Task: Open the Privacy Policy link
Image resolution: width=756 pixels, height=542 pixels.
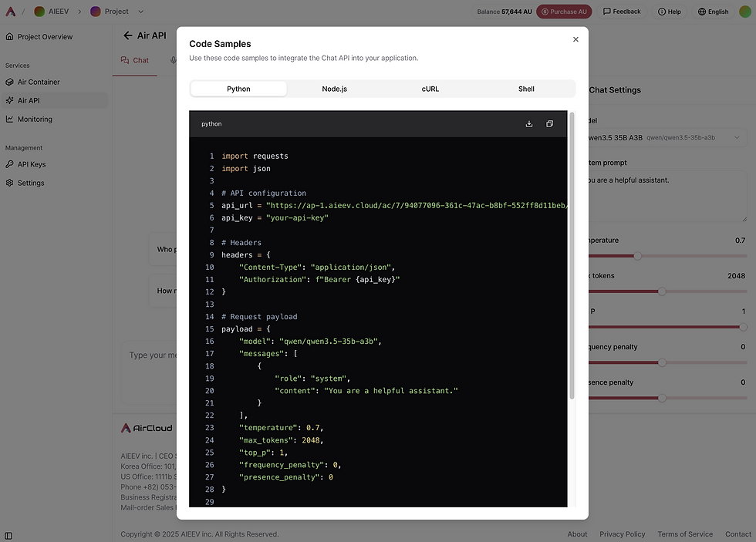Action: 622,534
